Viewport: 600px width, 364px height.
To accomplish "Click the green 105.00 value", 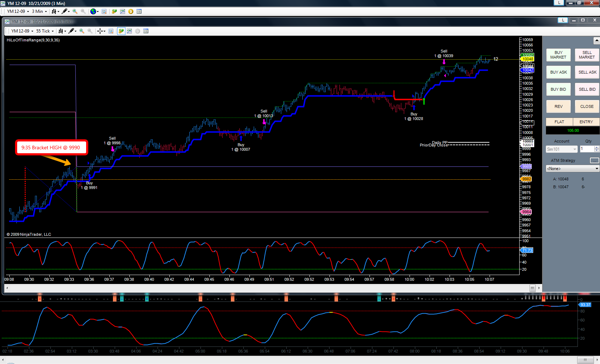I will point(573,130).
